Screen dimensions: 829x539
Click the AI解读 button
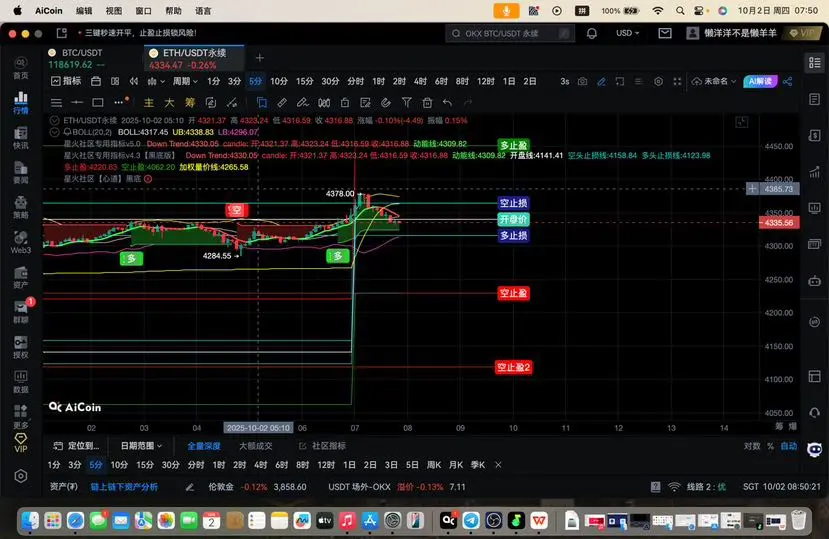760,81
